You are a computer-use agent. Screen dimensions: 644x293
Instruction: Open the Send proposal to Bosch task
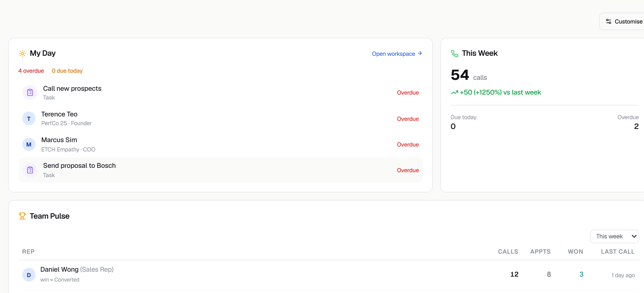221,170
